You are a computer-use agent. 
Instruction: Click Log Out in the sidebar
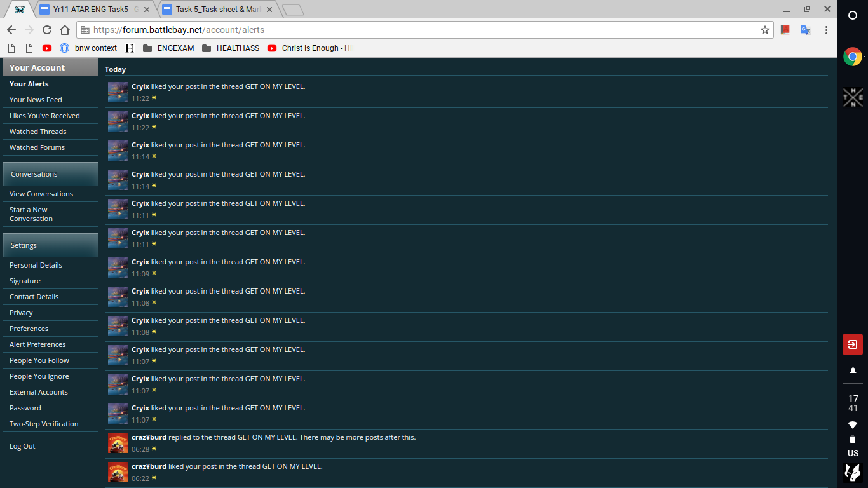[22, 446]
